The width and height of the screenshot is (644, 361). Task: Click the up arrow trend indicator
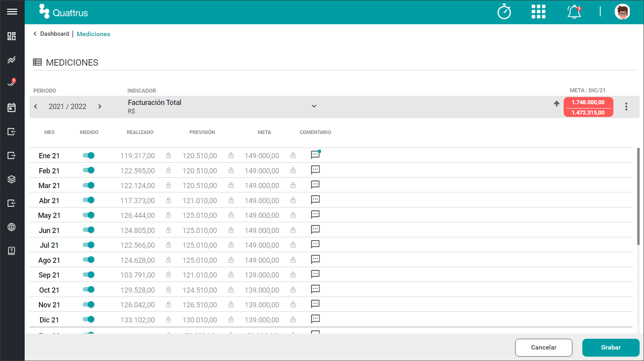coord(556,103)
